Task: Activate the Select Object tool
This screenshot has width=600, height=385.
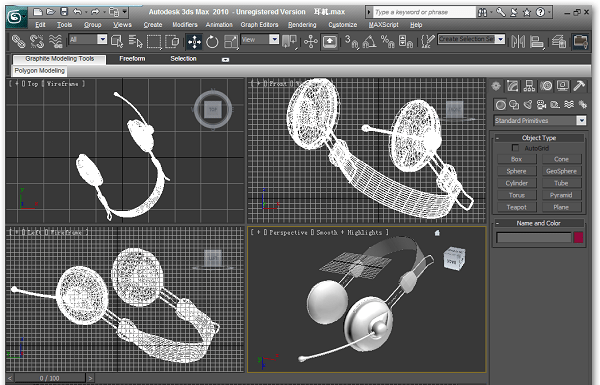Action: pos(117,41)
